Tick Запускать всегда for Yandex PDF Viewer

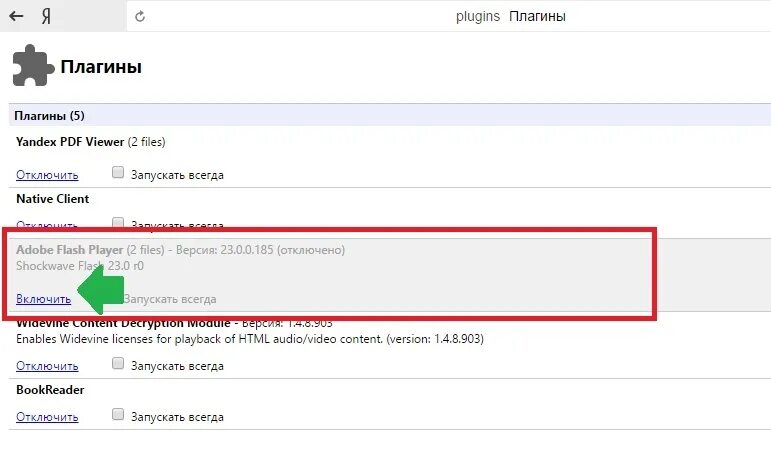coord(118,172)
